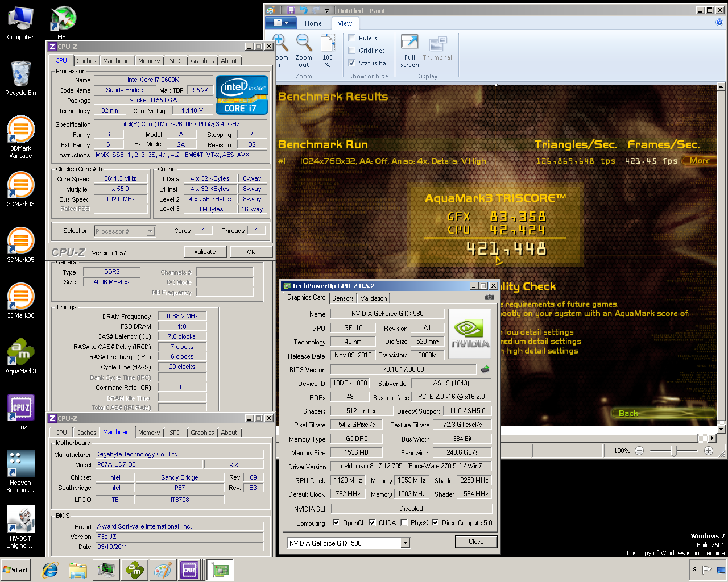Launch the 3DMark06 desktop shortcut
The image size is (728, 582).
pos(20,301)
